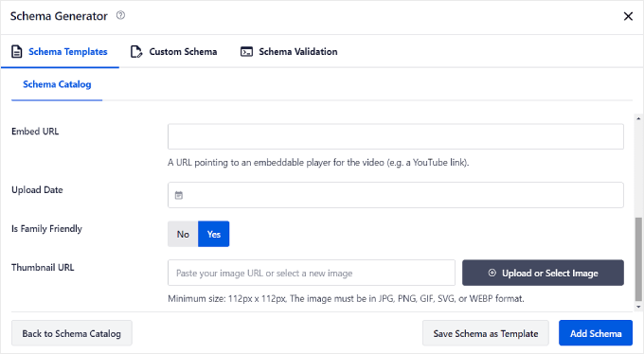Click the blue Add Schema button

[x=596, y=333]
